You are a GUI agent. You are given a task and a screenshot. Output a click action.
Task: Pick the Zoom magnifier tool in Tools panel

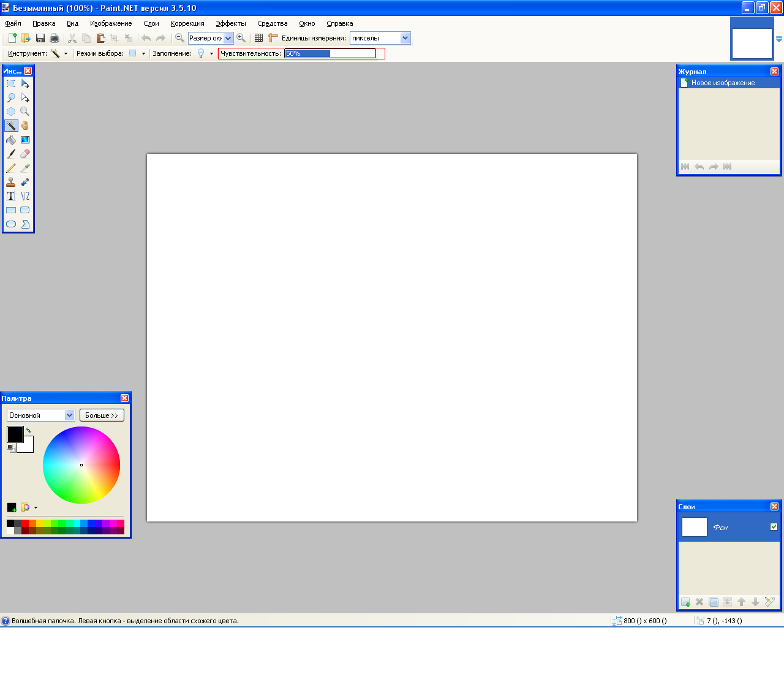pyautogui.click(x=25, y=112)
